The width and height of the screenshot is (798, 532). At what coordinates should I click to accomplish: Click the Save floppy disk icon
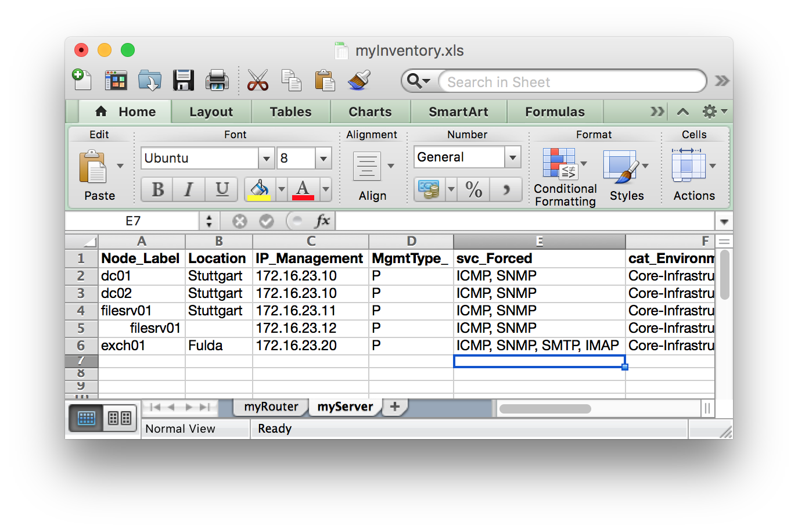(x=183, y=80)
